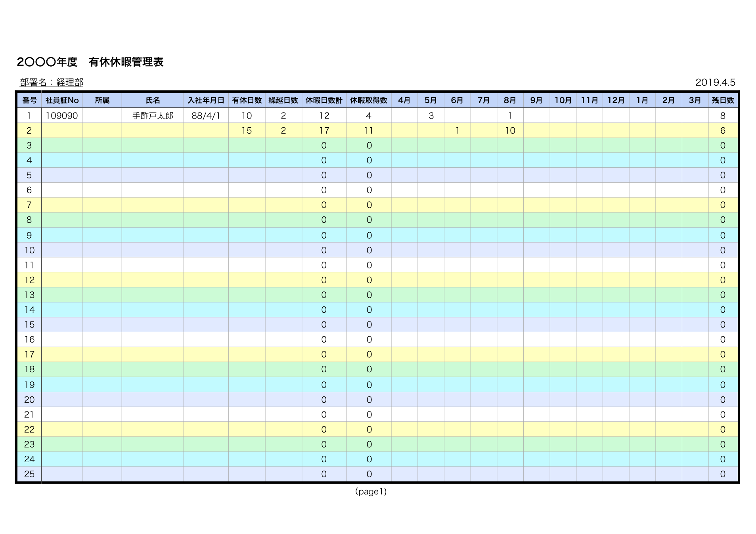
Task: Click the 2月 column header
Action: (x=668, y=100)
